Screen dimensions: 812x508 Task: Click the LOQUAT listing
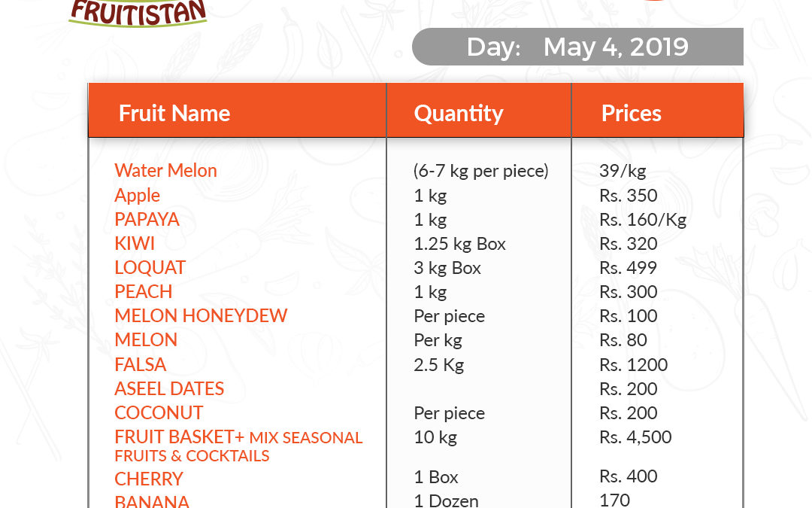[x=150, y=267]
